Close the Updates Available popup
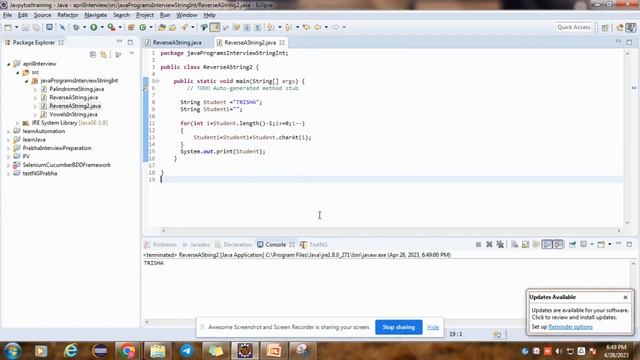The height and width of the screenshot is (360, 640). point(625,298)
